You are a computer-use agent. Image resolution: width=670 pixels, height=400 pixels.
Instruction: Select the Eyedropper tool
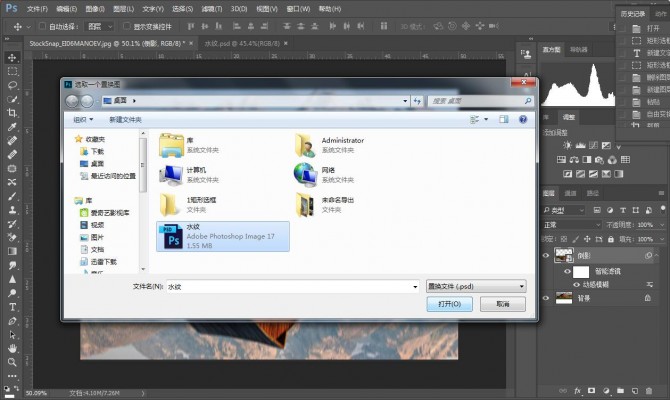click(x=12, y=127)
